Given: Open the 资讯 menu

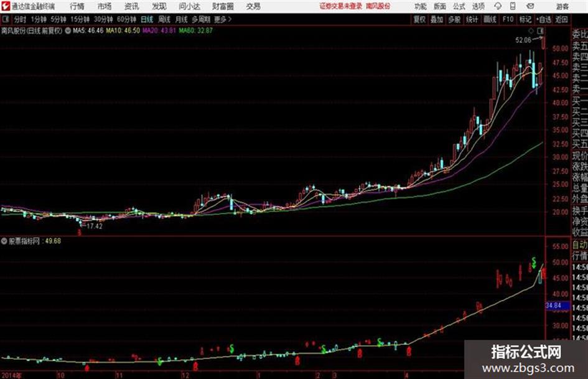Looking at the screenshot, I should [132, 6].
